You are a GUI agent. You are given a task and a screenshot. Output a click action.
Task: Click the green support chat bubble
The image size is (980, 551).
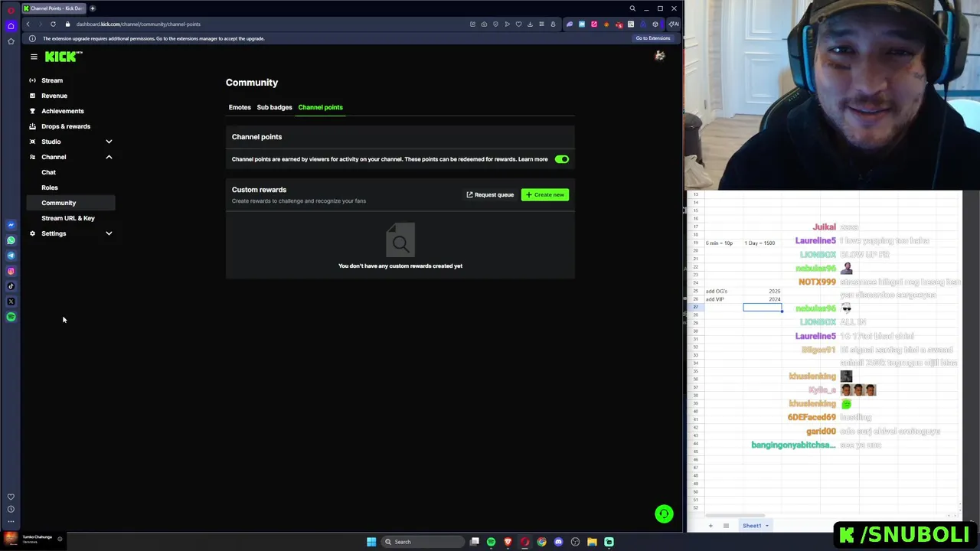point(664,514)
